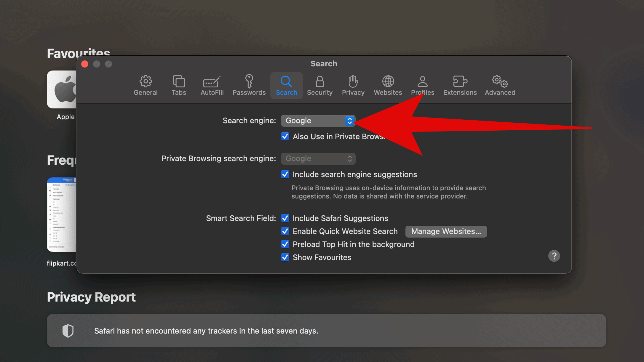Open Private Browsing search engine dropdown
This screenshot has width=644, height=362.
point(318,158)
